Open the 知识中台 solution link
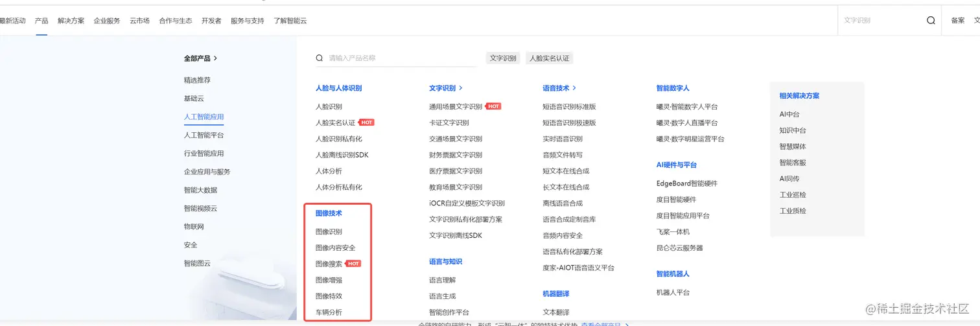980x326 pixels. (x=793, y=130)
